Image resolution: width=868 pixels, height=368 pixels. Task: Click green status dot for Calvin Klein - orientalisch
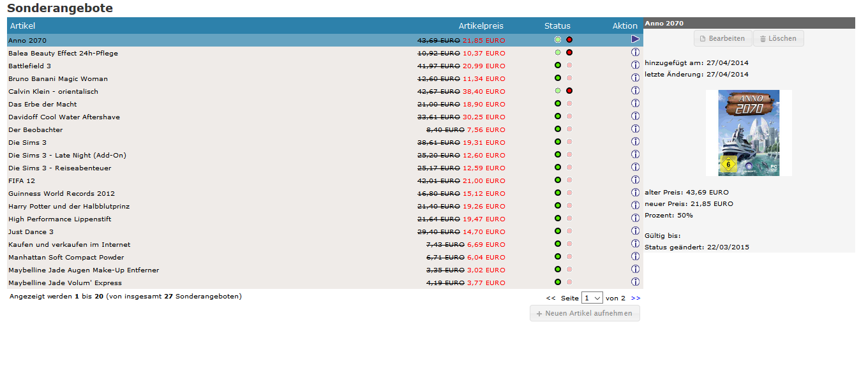coord(558,91)
